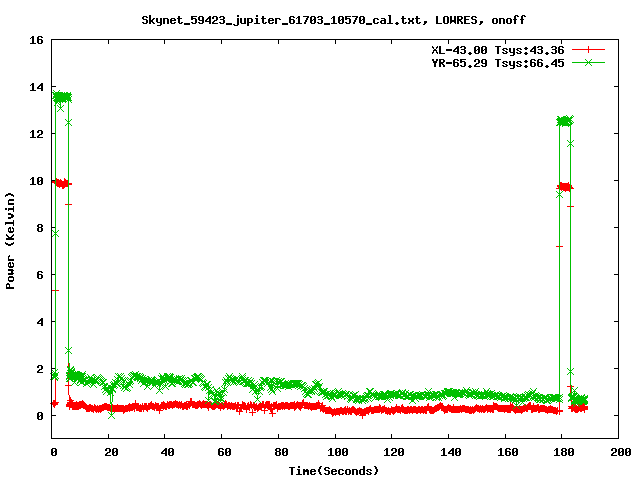Click the x-axis tick label 120
The image size is (640, 480).
[394, 452]
